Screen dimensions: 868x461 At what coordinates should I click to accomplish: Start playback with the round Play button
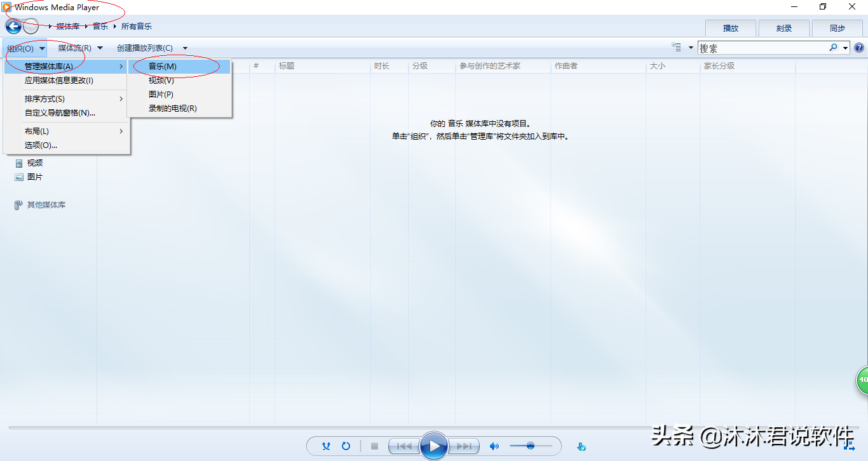click(434, 446)
